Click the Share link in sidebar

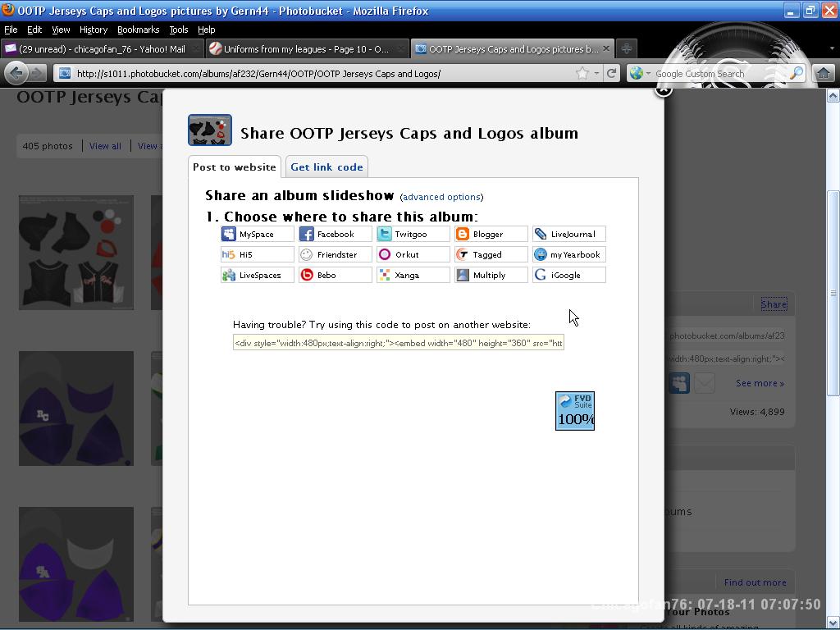[774, 304]
